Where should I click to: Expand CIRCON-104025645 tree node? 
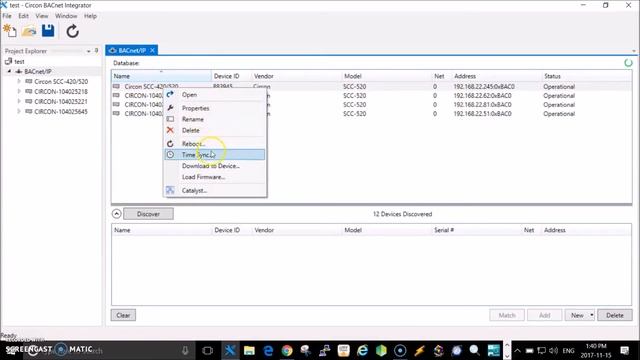(19, 111)
